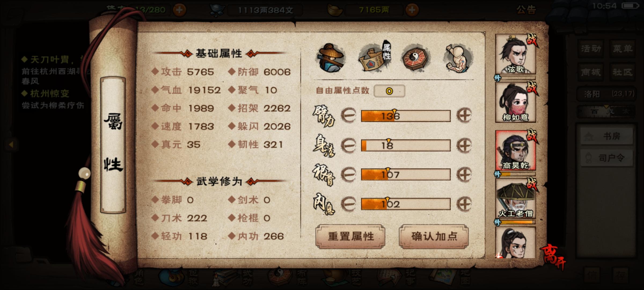Viewport: 644px width, 290px height.
Task: Open the muscular body meridian icon
Action: pyautogui.click(x=459, y=58)
